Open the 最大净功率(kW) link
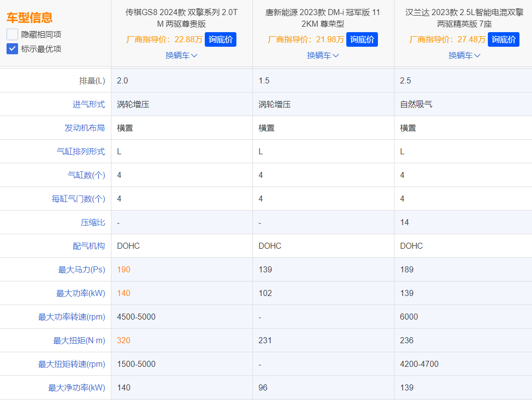Image resolution: width=532 pixels, height=400 pixels. [x=77, y=387]
